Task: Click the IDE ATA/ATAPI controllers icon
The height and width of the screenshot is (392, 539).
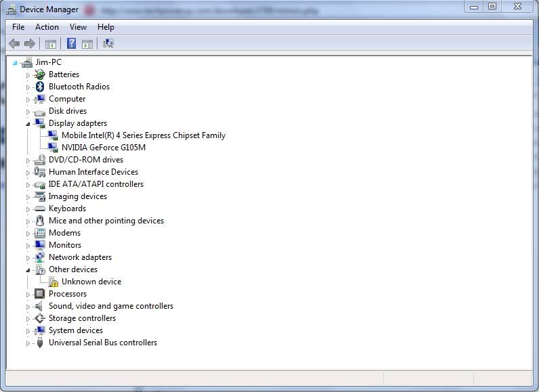Action: (x=40, y=185)
